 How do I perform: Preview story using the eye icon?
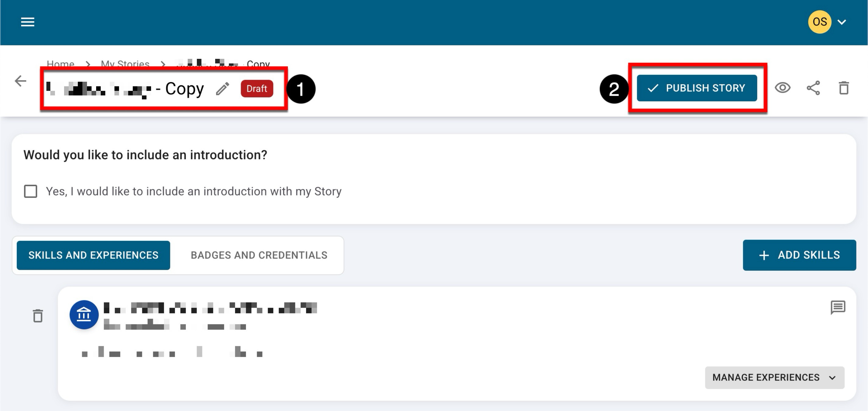point(783,88)
